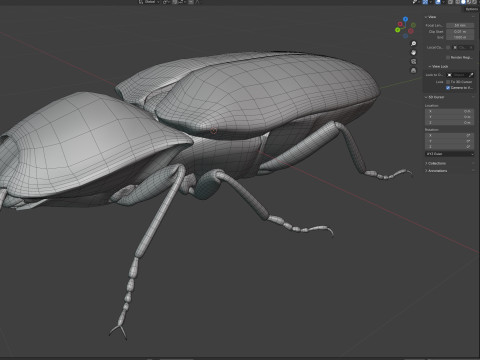The width and height of the screenshot is (480, 360).
Task: Click the cursor Location X field
Action: (x=449, y=111)
